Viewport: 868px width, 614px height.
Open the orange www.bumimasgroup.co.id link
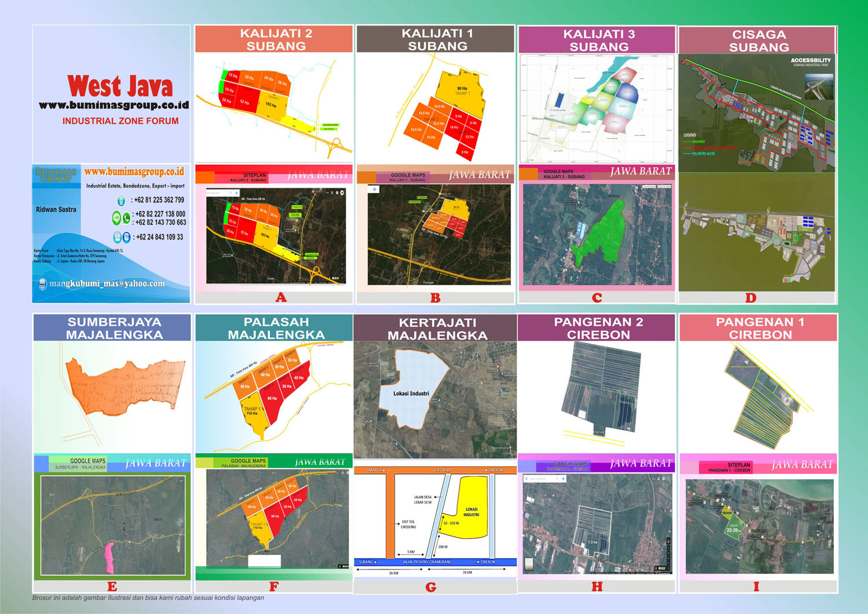click(x=134, y=172)
